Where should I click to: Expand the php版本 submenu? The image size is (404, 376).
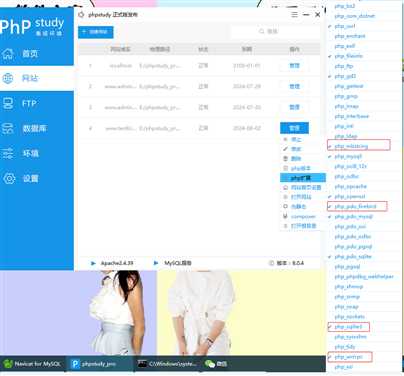(301, 168)
